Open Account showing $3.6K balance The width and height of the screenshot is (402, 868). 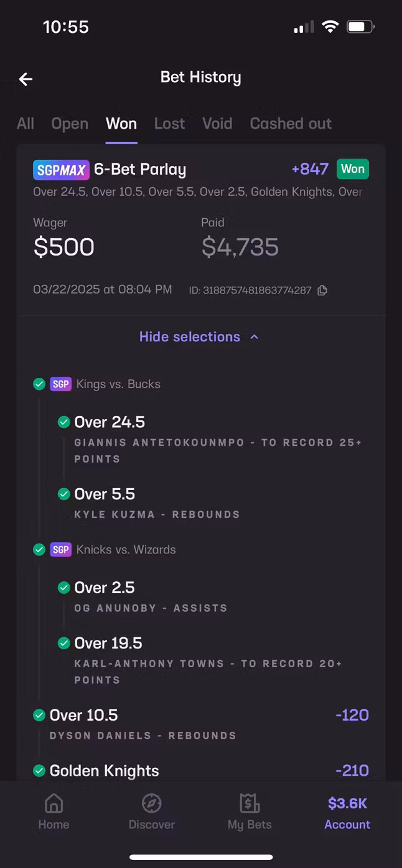click(347, 812)
